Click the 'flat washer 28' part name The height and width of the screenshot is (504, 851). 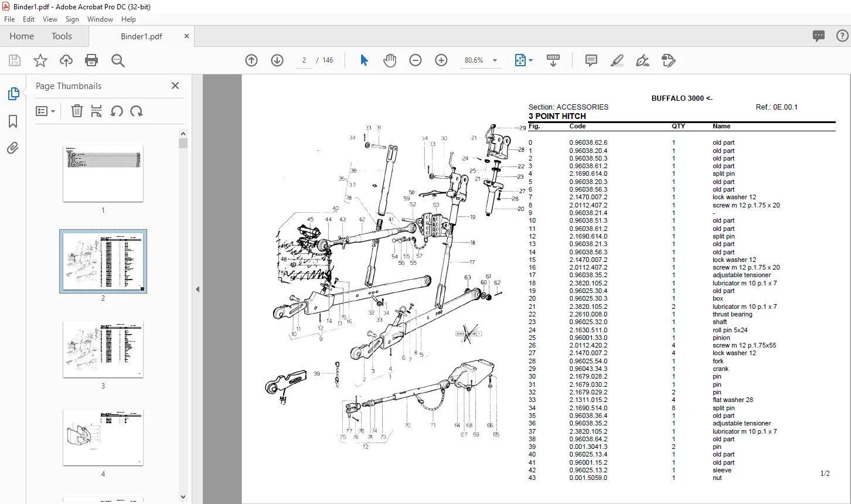click(733, 400)
